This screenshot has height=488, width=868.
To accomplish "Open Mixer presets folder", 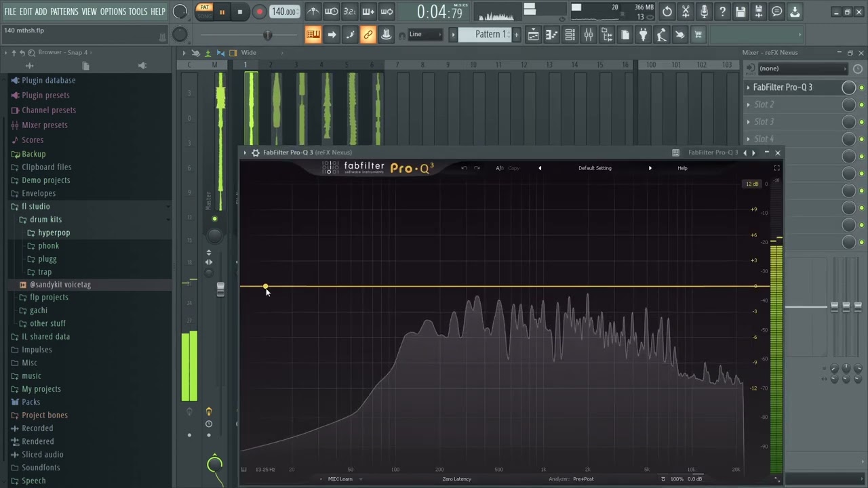I will pyautogui.click(x=44, y=125).
